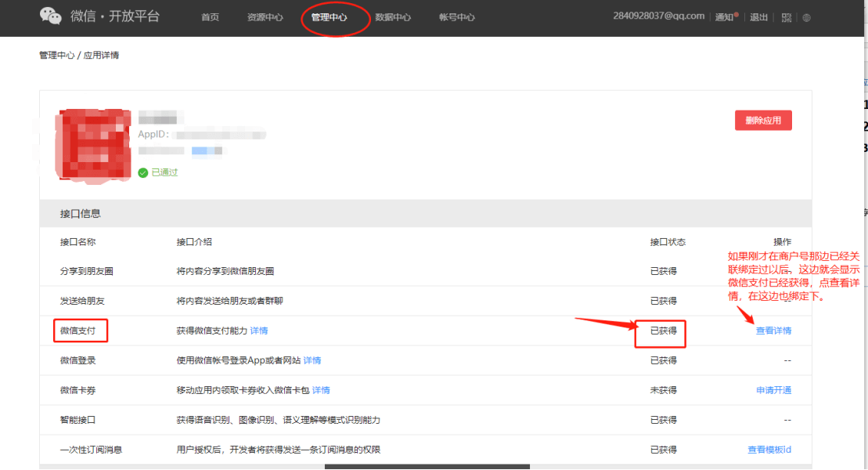Click 已获得 status in 微信支付 row
Image resolution: width=868 pixels, height=470 pixels.
(663, 331)
